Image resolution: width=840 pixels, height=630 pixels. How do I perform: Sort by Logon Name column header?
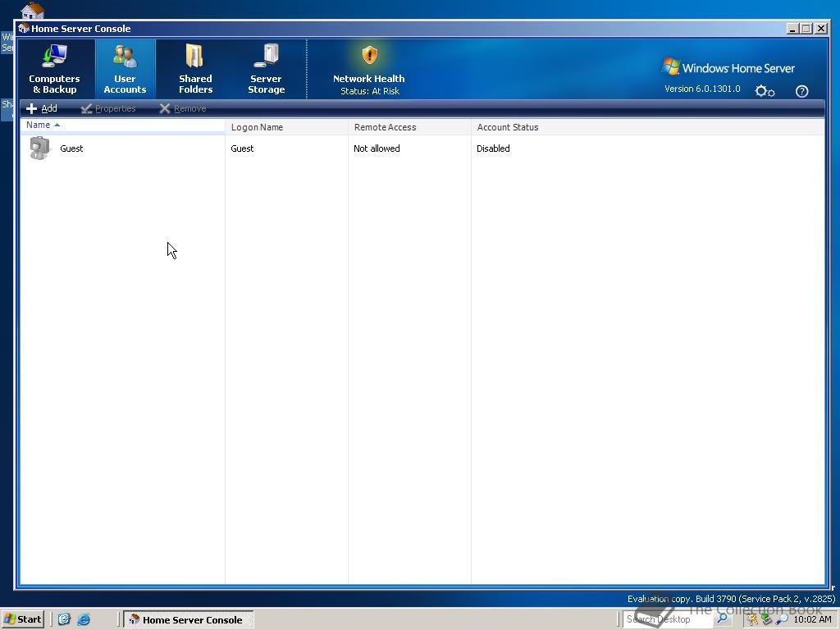coord(286,127)
